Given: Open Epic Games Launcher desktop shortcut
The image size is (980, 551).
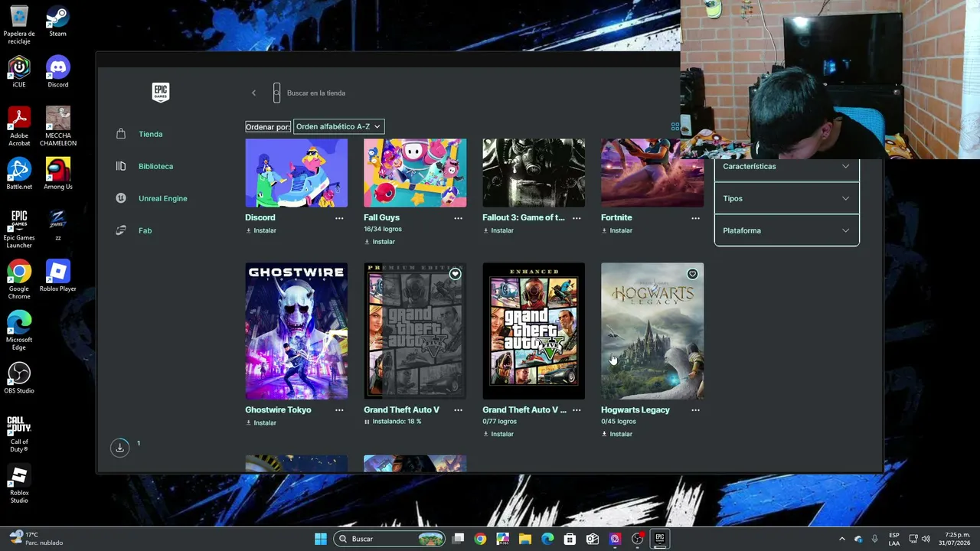Looking at the screenshot, I should [x=19, y=229].
